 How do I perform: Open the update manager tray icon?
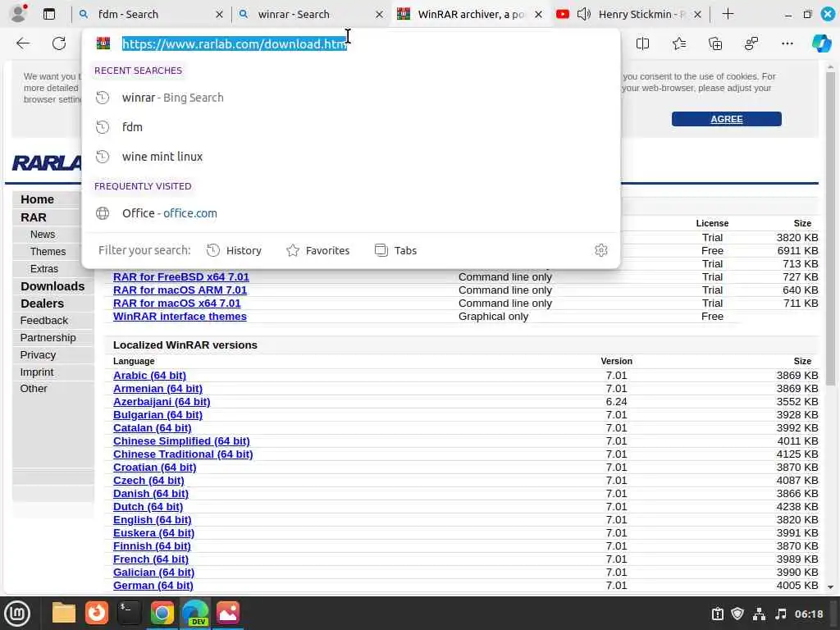coord(717,614)
